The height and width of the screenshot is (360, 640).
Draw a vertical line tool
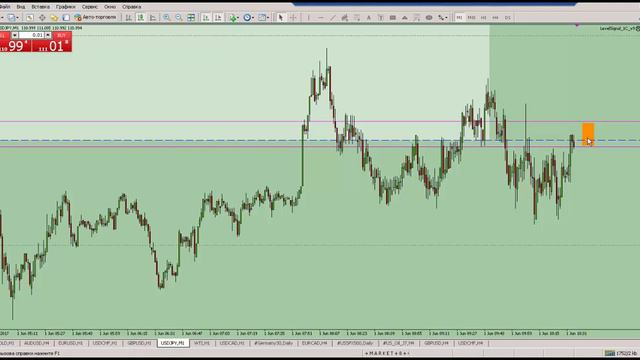click(x=309, y=18)
